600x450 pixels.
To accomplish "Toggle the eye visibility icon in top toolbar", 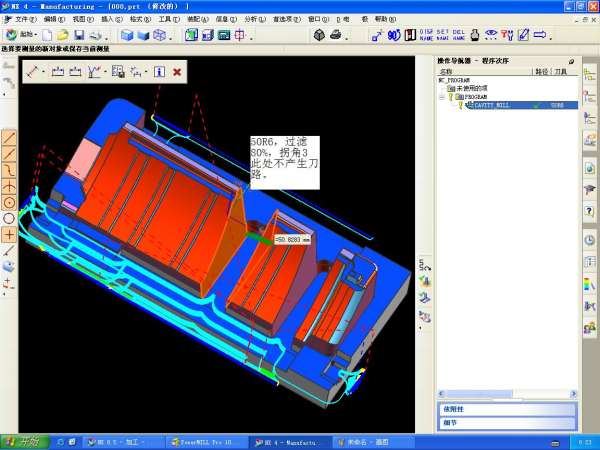I will click(x=491, y=35).
